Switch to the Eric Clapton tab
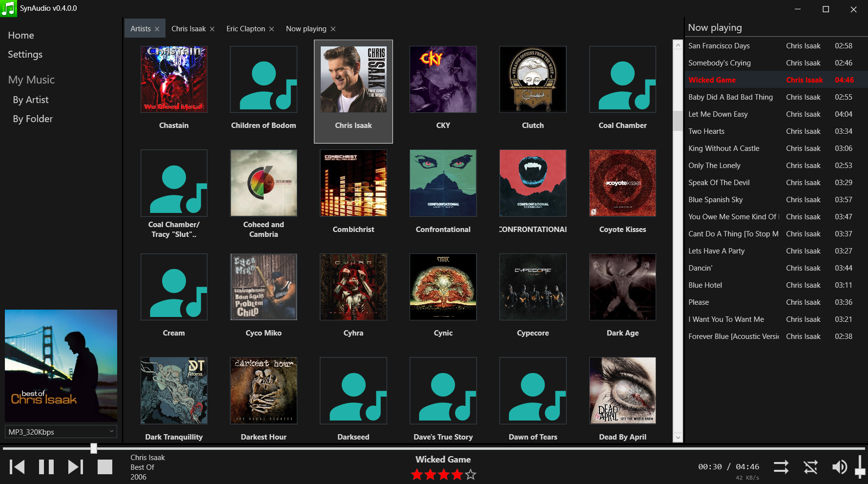868x484 pixels. click(x=246, y=29)
